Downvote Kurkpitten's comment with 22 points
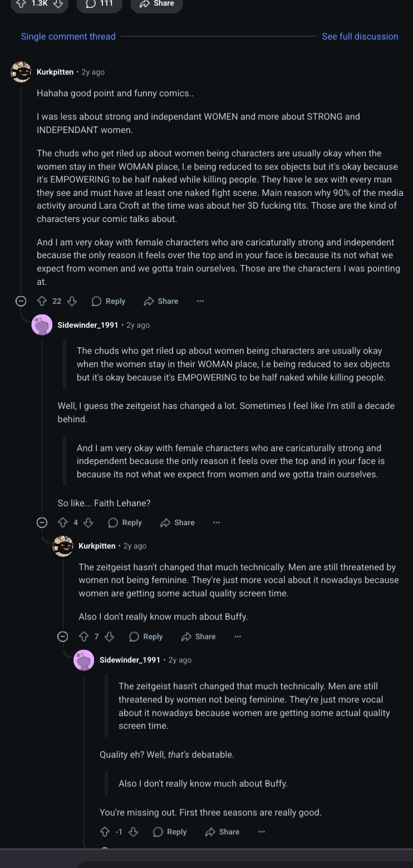The image size is (413, 868). click(x=72, y=301)
